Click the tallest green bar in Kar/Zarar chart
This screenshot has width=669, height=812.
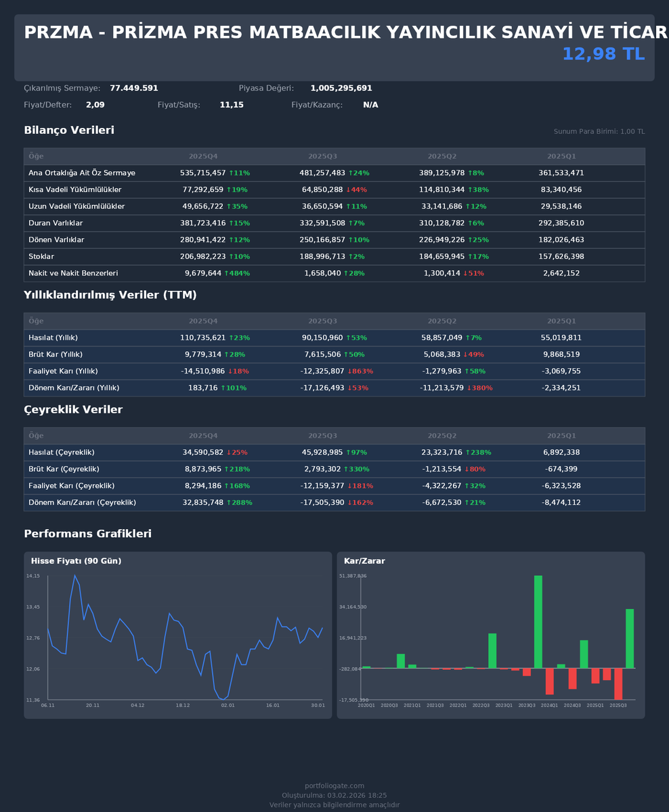click(x=538, y=622)
